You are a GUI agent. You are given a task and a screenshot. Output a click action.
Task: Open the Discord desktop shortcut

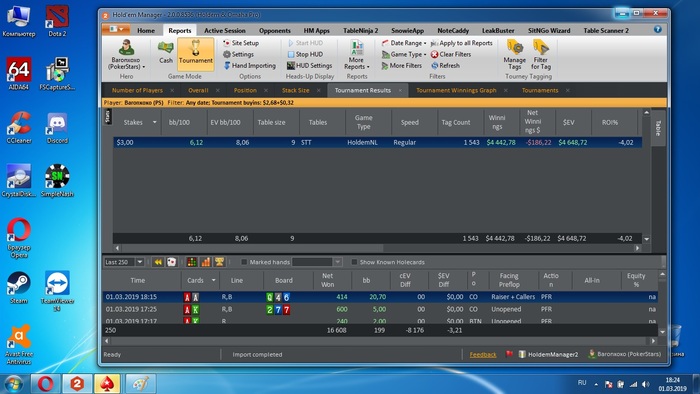[x=57, y=129]
